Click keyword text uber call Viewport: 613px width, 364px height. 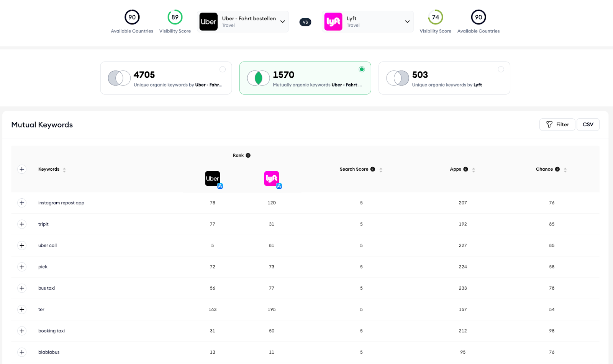click(48, 245)
